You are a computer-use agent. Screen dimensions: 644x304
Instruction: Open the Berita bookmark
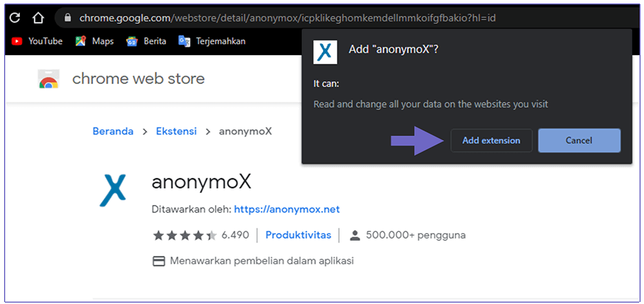pyautogui.click(x=146, y=41)
